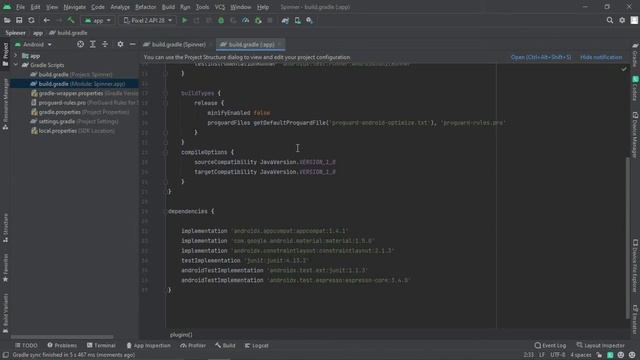Toggle the Build Variants side panel
640x360 pixels.
coord(5,313)
